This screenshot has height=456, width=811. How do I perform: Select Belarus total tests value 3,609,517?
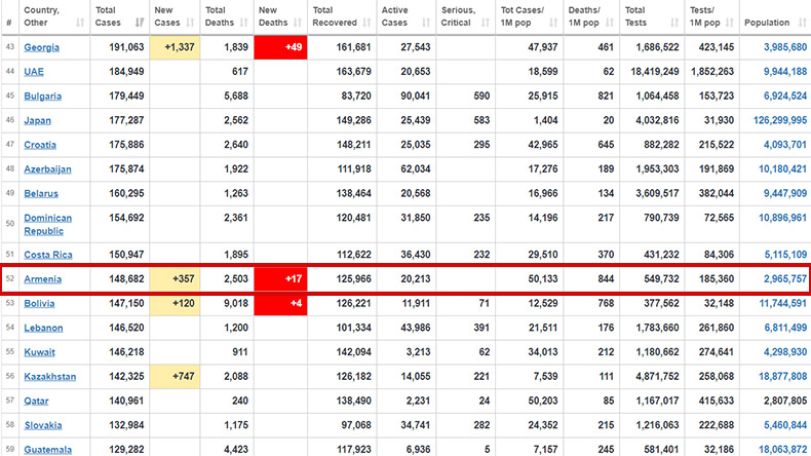point(656,193)
